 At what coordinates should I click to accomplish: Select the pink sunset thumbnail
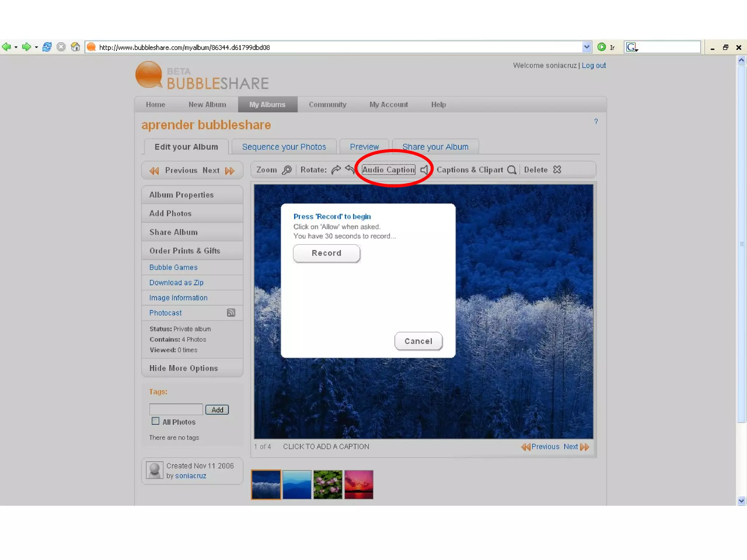coord(359,485)
